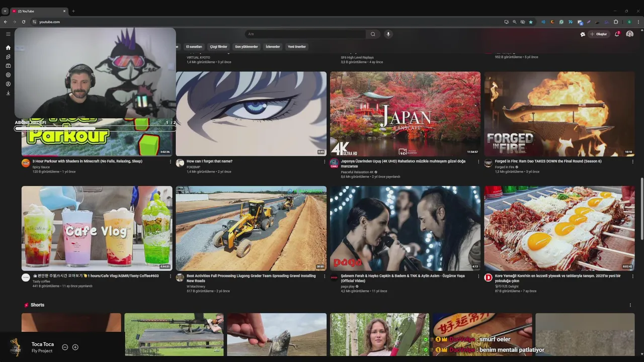
Task: Open the Cafe Vlog drinks thumbnail
Action: (97, 228)
